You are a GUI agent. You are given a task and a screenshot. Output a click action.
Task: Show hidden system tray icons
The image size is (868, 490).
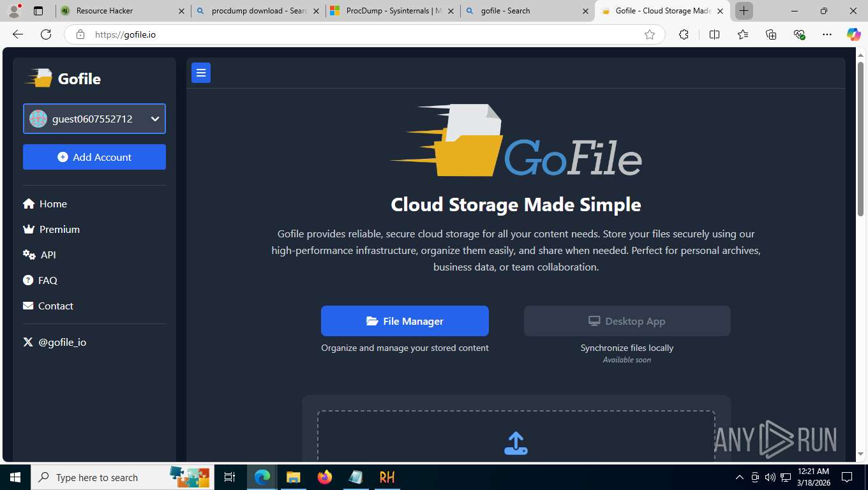(x=740, y=477)
